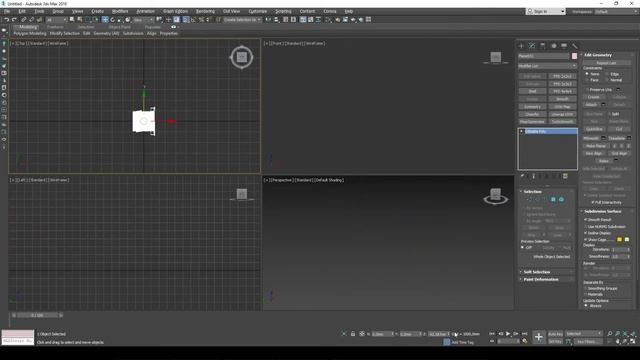Switch to the Freeform ribbon tab
The image size is (640, 360).
(55, 27)
